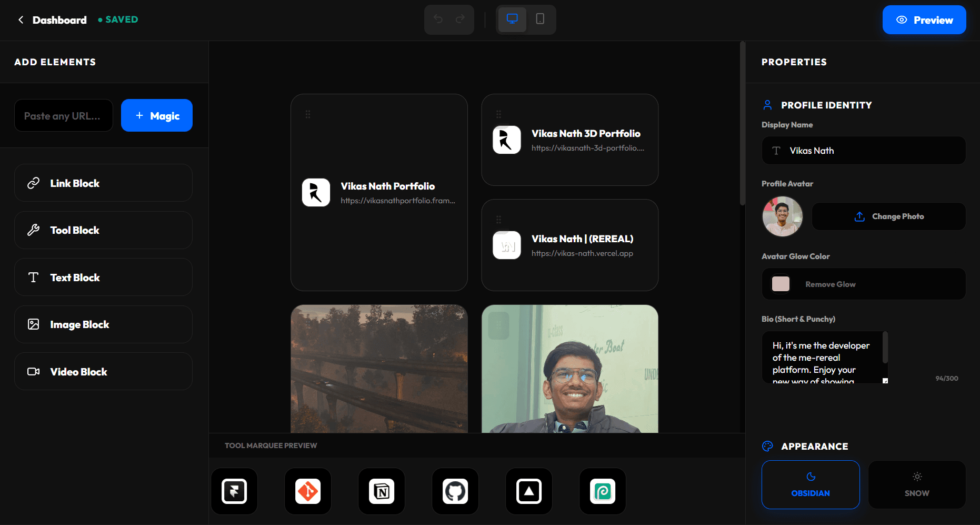Click the Vercel icon in the marquee

pos(528,491)
